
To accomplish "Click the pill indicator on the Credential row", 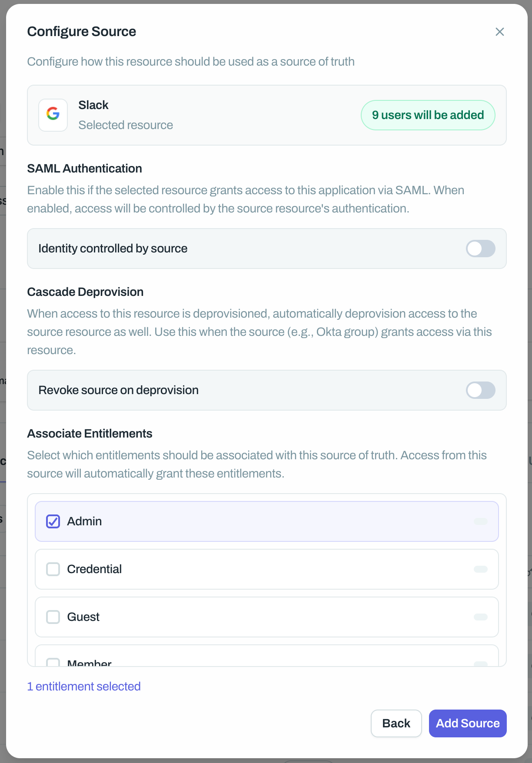I will click(x=480, y=569).
